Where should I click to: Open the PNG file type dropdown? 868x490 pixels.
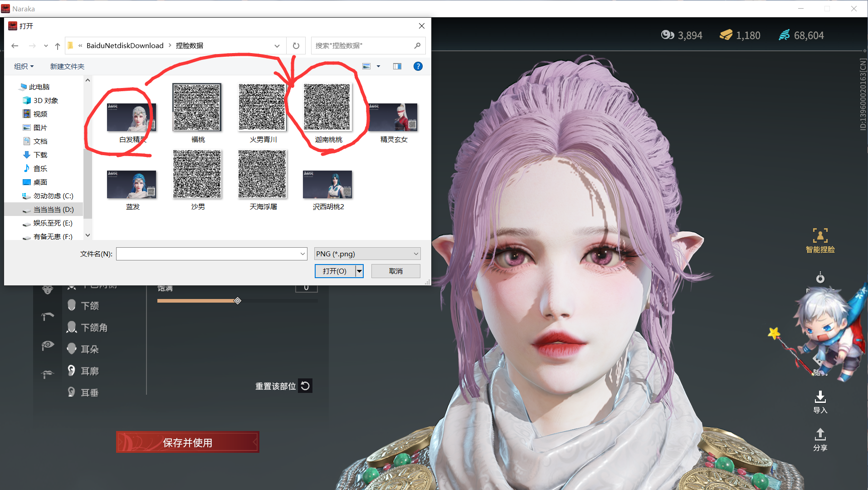point(367,254)
